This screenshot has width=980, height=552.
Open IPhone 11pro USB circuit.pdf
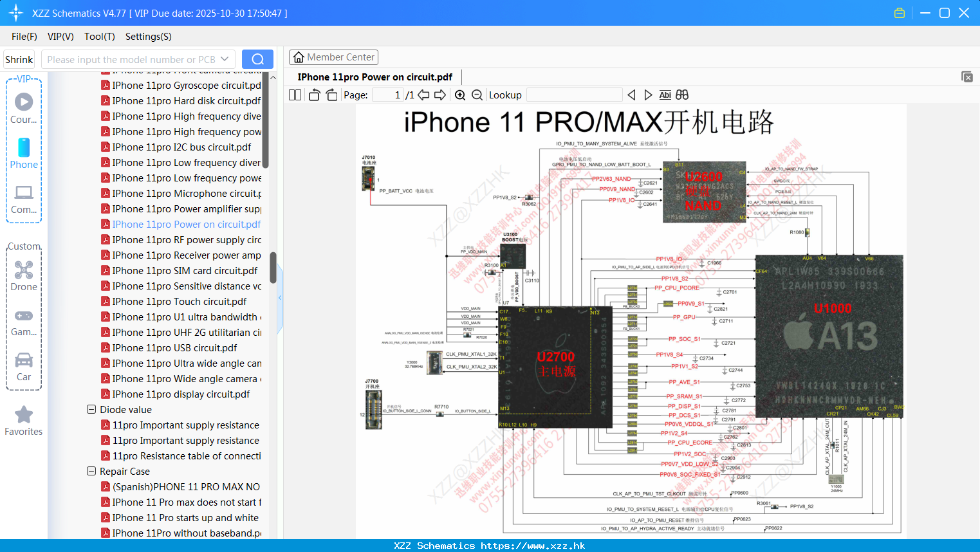click(169, 347)
